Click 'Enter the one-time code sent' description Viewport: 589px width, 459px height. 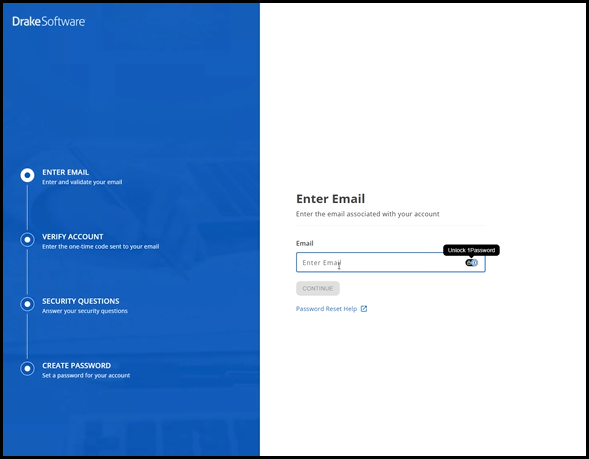101,246
